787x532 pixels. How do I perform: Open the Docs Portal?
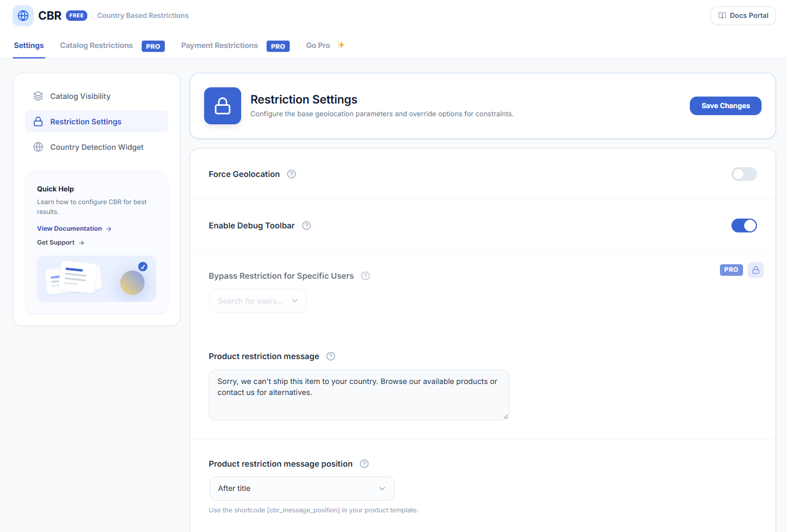coord(743,16)
